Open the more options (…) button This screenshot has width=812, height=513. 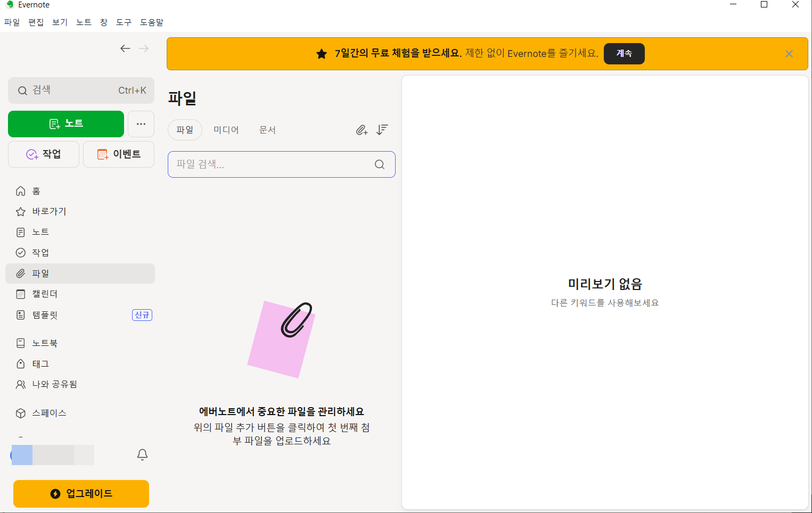141,123
